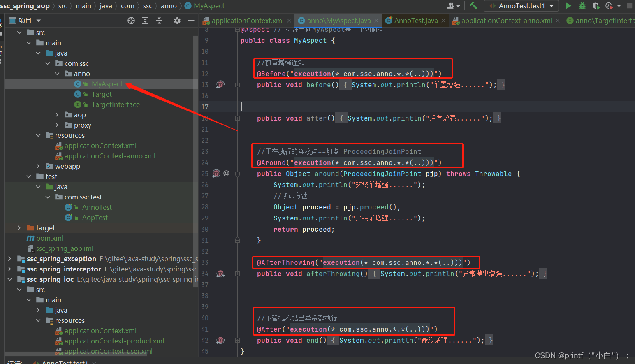Switch to the applicationContext.xml tab

(x=247, y=21)
